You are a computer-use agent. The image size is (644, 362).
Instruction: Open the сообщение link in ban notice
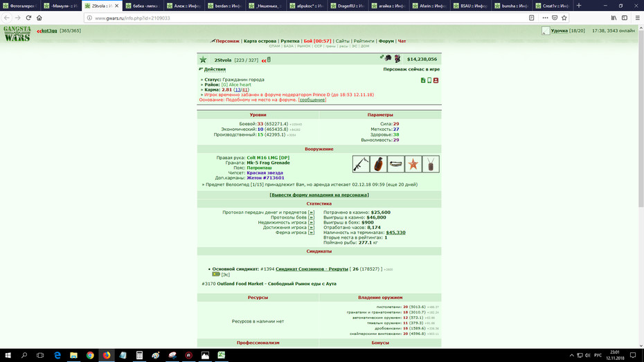312,100
